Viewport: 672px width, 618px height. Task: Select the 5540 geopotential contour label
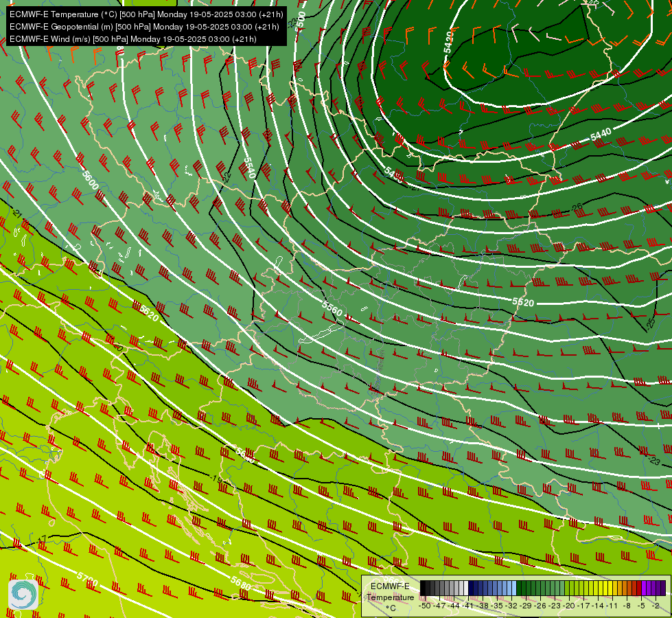[x=249, y=168]
